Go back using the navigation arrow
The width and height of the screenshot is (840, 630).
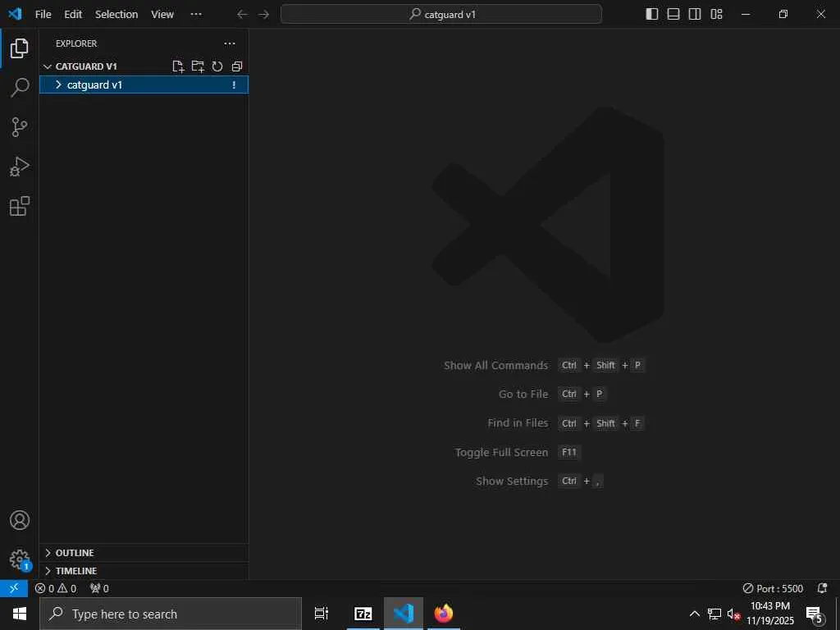(x=242, y=15)
